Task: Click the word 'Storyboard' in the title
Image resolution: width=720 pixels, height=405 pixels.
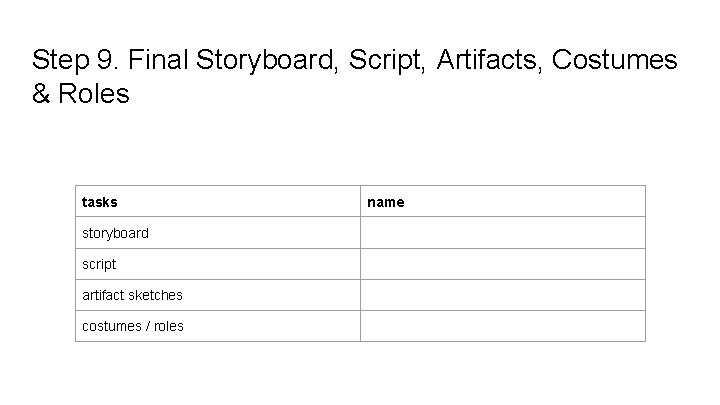Action: [267, 60]
